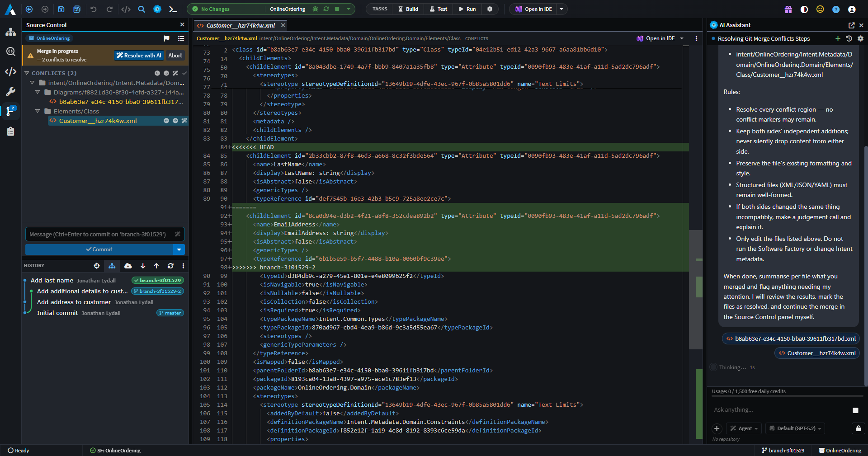The image size is (868, 456).
Task: Click the Undo arrow icon
Action: coord(94,9)
